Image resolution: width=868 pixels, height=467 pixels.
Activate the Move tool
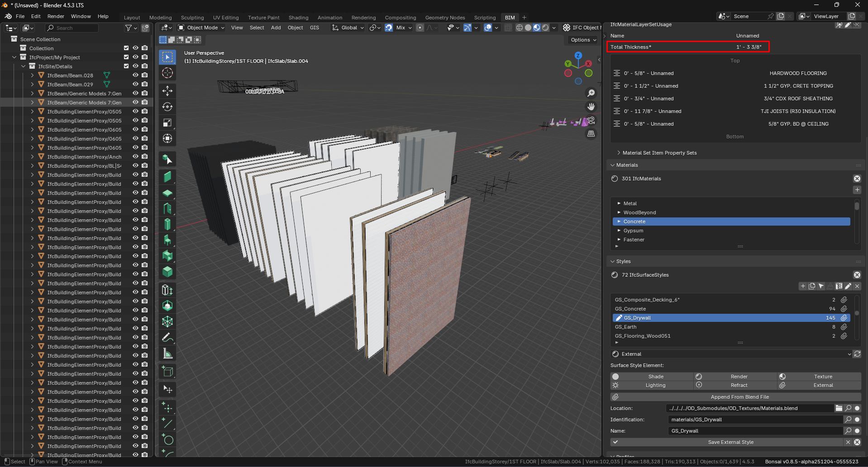click(x=167, y=91)
